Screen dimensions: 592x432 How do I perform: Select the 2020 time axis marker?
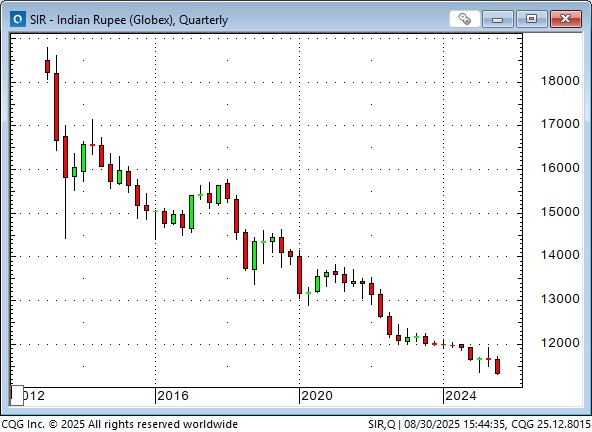tap(317, 396)
